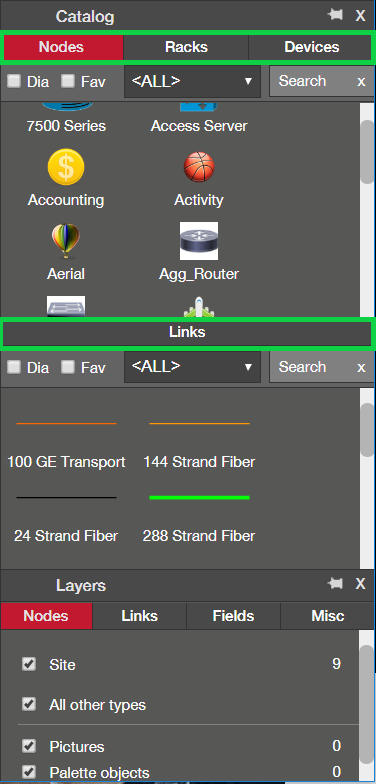
Task: Enable Fav filter in Nodes catalog
Action: coord(68,81)
